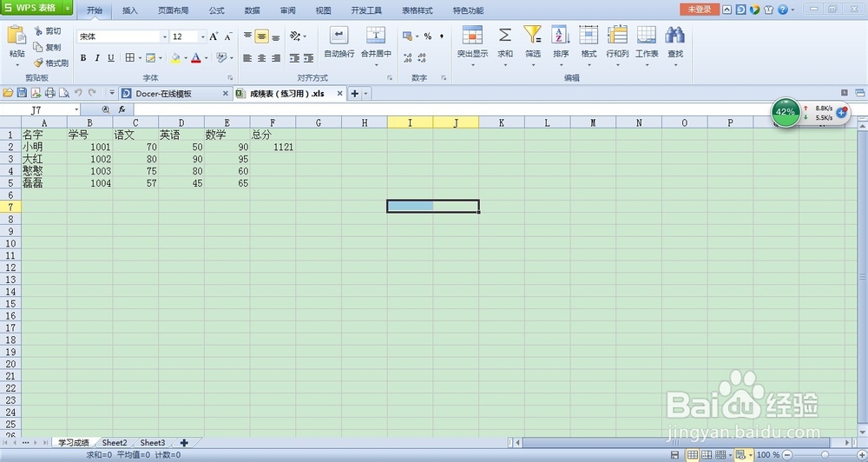Open the font size 12 dropdown
The width and height of the screenshot is (868, 462).
point(202,36)
